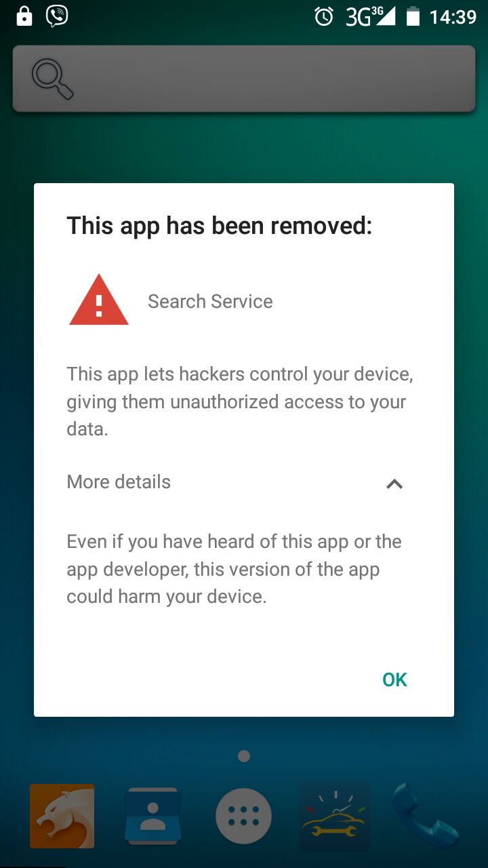This screenshot has height=868, width=488.
Task: Open the app drawer grid button
Action: point(244,816)
